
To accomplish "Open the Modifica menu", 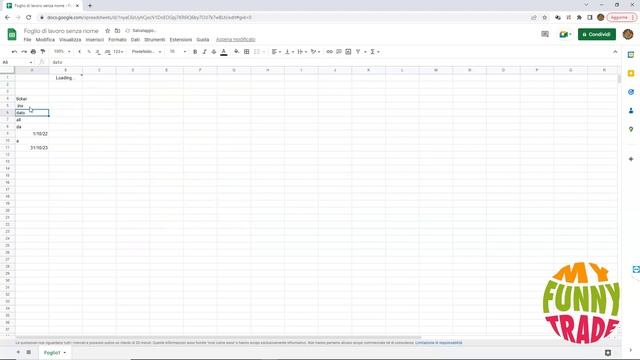I will click(x=45, y=40).
